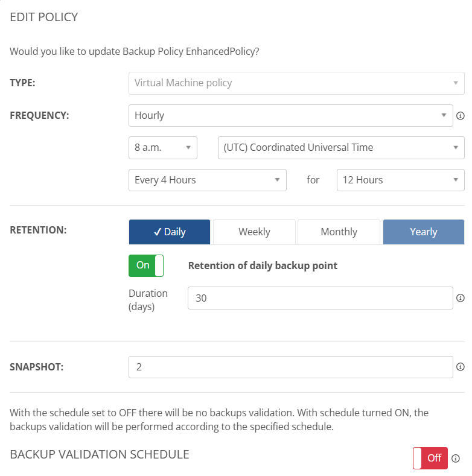
Task: Click info icon next to Snapshot field
Action: pyautogui.click(x=460, y=367)
